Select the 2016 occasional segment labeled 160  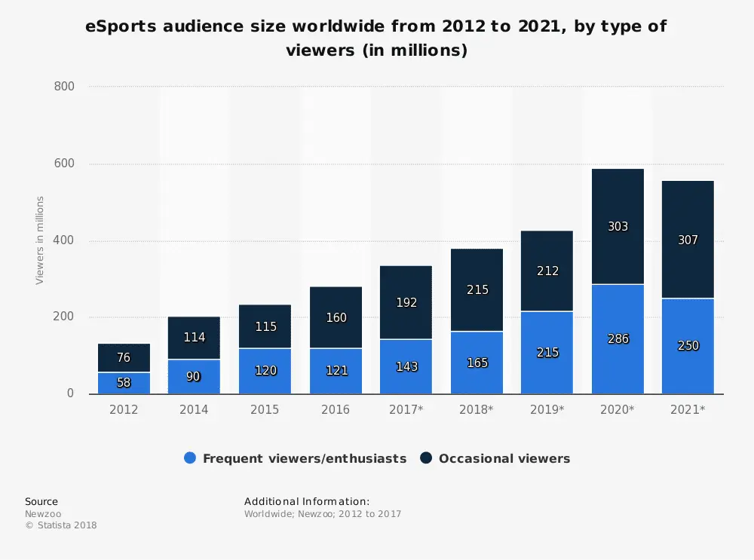coord(336,317)
